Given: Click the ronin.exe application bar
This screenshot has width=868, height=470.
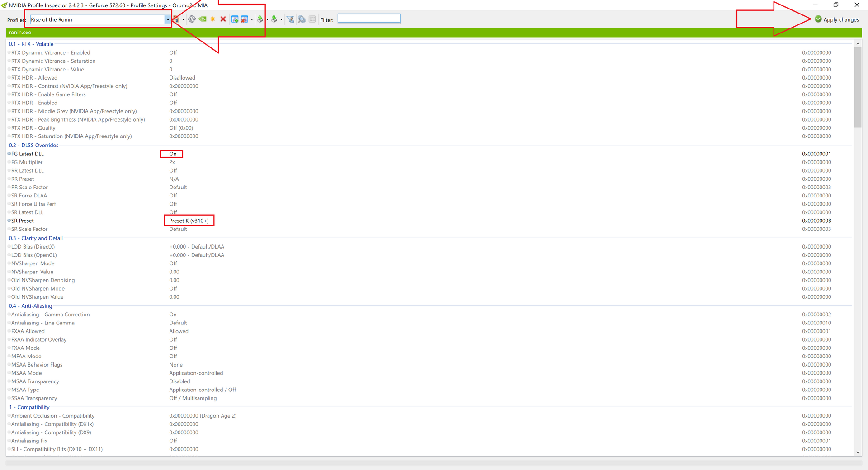Looking at the screenshot, I should [x=434, y=33].
